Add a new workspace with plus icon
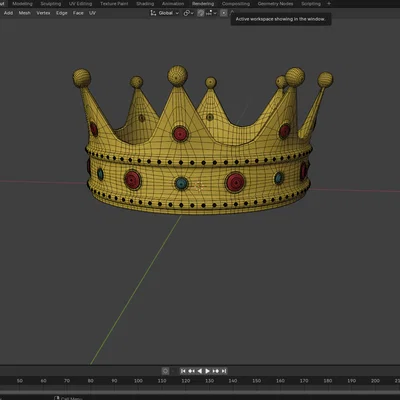Viewport: 400px width, 400px height. [329, 4]
